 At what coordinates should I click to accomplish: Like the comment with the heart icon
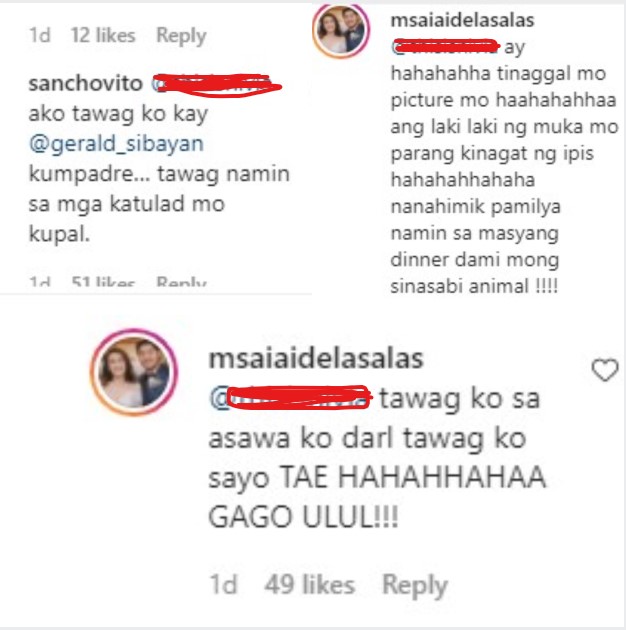point(605,370)
